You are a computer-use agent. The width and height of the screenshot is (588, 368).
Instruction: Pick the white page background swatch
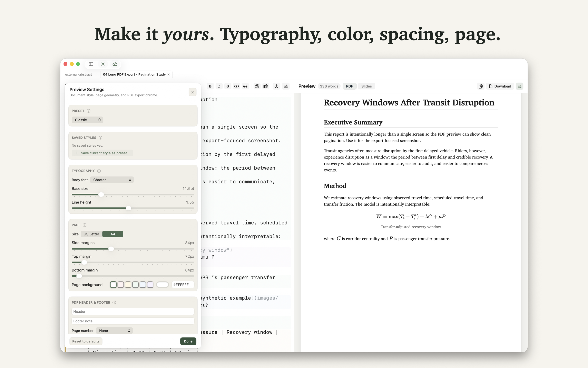pyautogui.click(x=113, y=285)
